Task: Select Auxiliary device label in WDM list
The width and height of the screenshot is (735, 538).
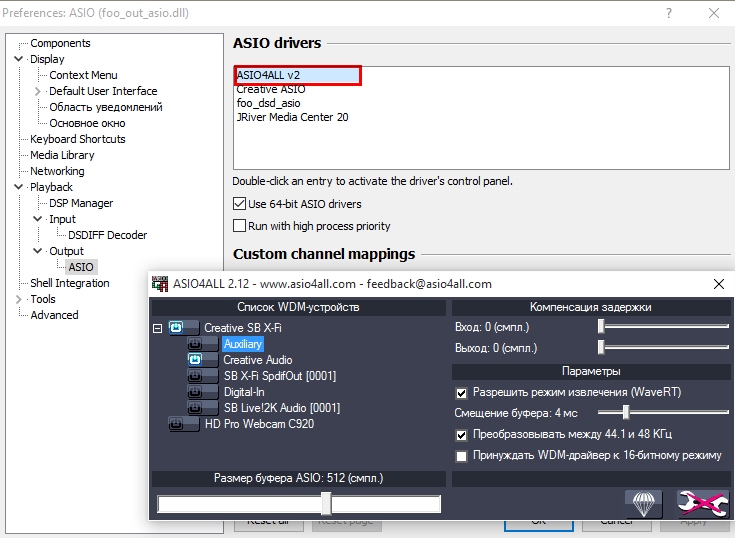Action: click(x=243, y=344)
